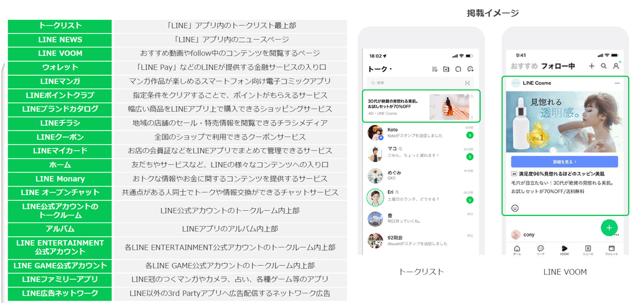Open the message 土曜日のランチ、どうする？
The image size is (644, 303).
pyautogui.click(x=414, y=199)
